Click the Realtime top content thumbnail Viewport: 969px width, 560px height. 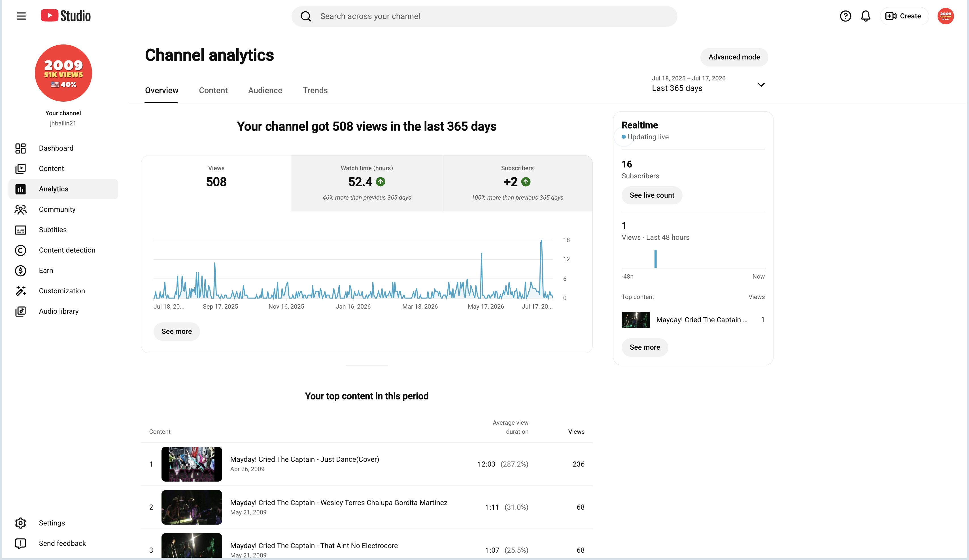tap(636, 320)
